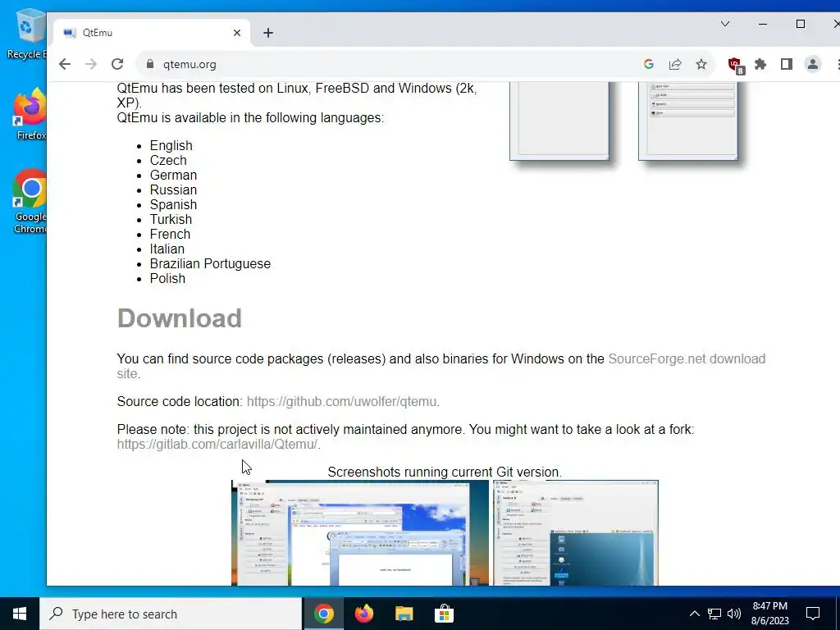Image resolution: width=840 pixels, height=630 pixels.
Task: Go back with the browser back arrow
Action: [65, 64]
